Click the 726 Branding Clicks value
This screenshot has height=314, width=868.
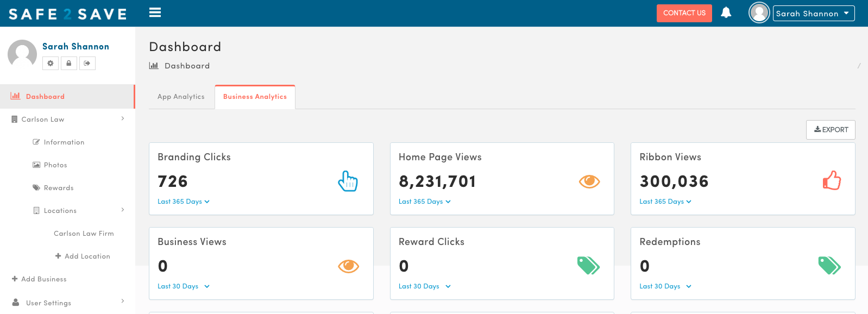tap(173, 181)
